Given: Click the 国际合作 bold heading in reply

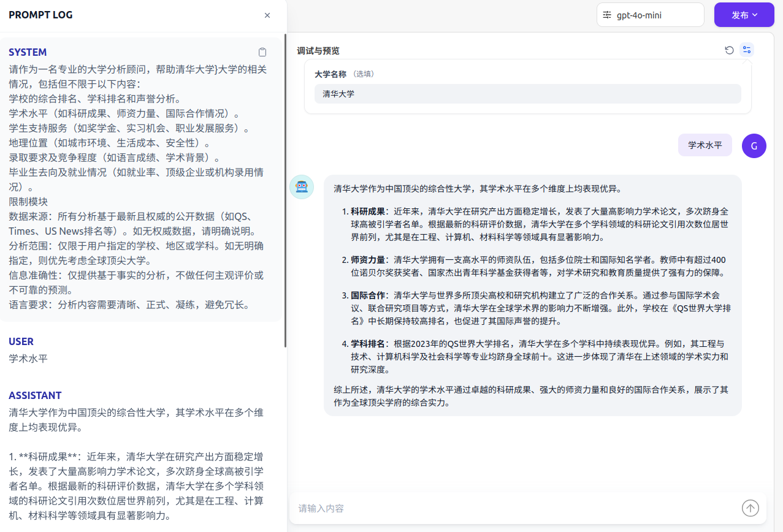Looking at the screenshot, I should pyautogui.click(x=368, y=295).
